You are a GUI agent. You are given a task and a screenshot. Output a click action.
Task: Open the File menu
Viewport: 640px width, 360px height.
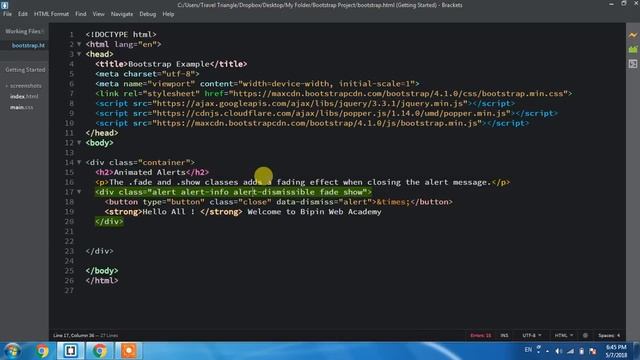pyautogui.click(x=7, y=14)
